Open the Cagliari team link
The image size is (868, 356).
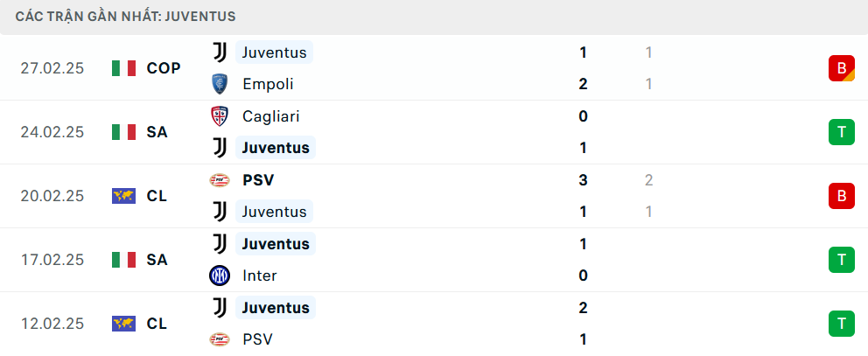271,116
